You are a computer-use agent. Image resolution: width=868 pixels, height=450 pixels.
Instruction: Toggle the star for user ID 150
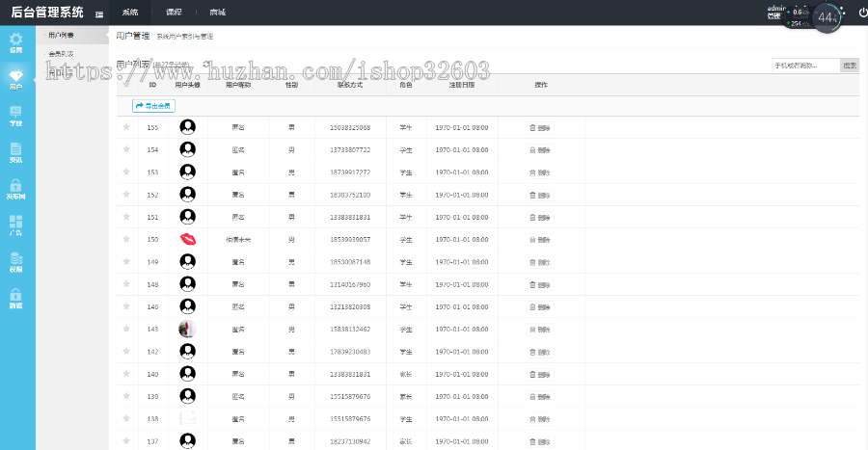125,239
